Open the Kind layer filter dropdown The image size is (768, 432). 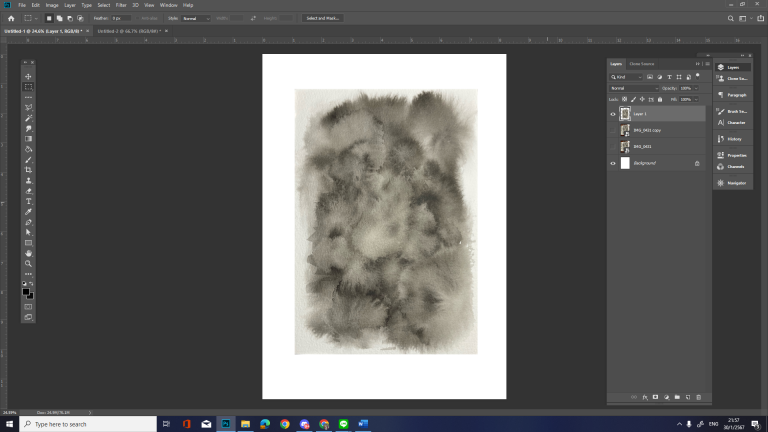coord(628,76)
